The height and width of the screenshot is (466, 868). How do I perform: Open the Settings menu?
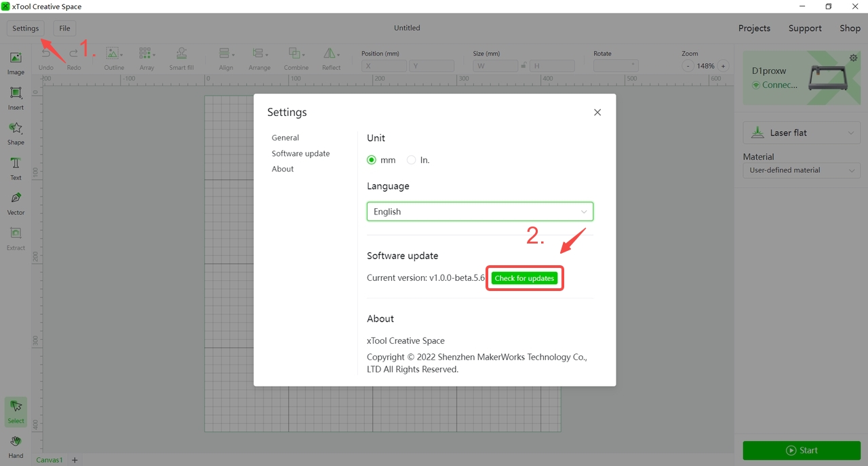pos(26,28)
